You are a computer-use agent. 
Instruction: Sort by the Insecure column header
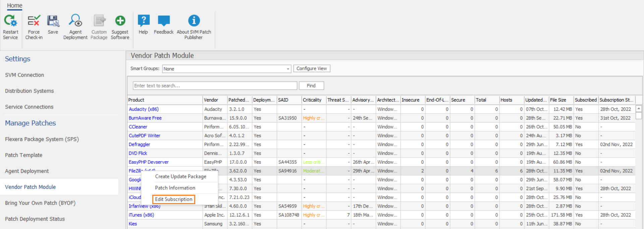(x=413, y=100)
